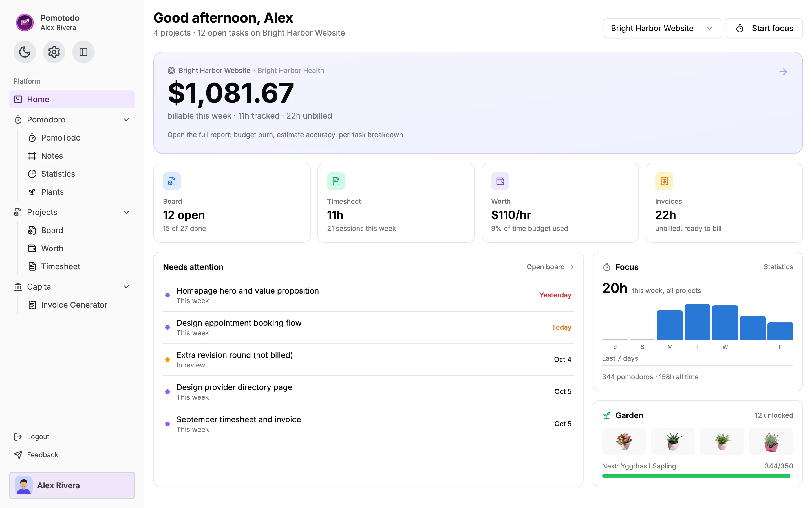Click the sprout icon beside the Garden heading
This screenshot has height=508, width=812.
point(607,416)
